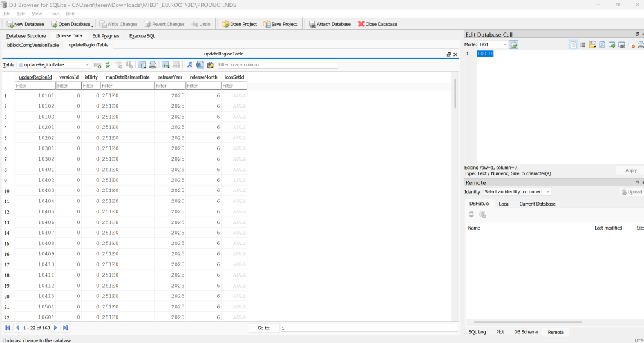The height and width of the screenshot is (343, 644).
Task: Click the set as NULL icon in cell editor
Action: pyautogui.click(x=631, y=44)
